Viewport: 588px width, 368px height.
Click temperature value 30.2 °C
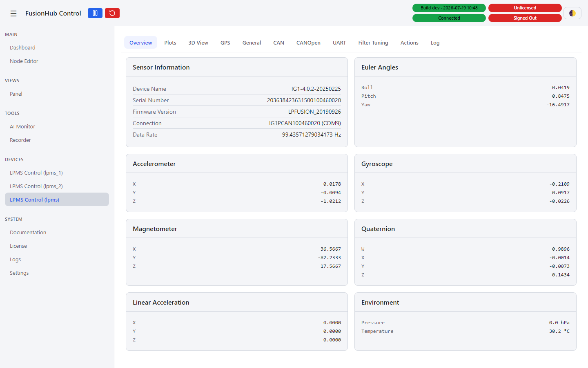coord(559,331)
